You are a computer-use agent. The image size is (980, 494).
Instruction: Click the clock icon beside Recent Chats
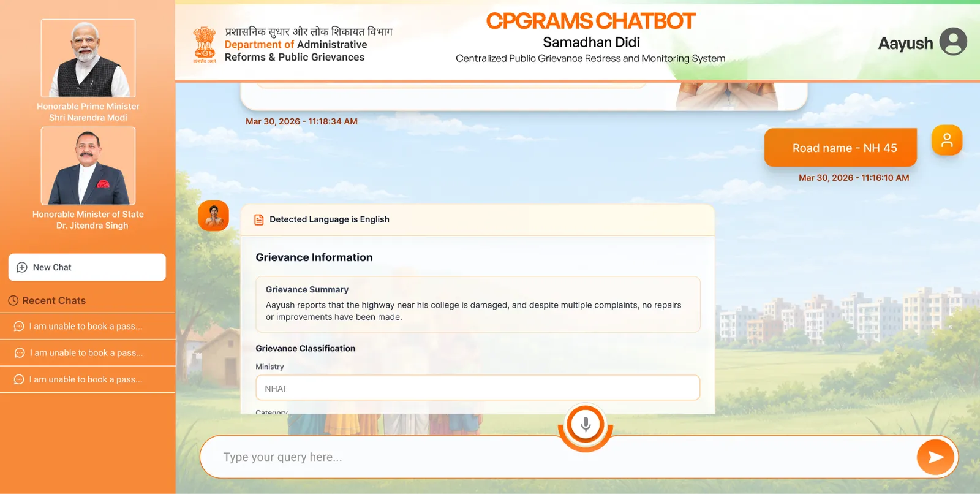point(13,300)
